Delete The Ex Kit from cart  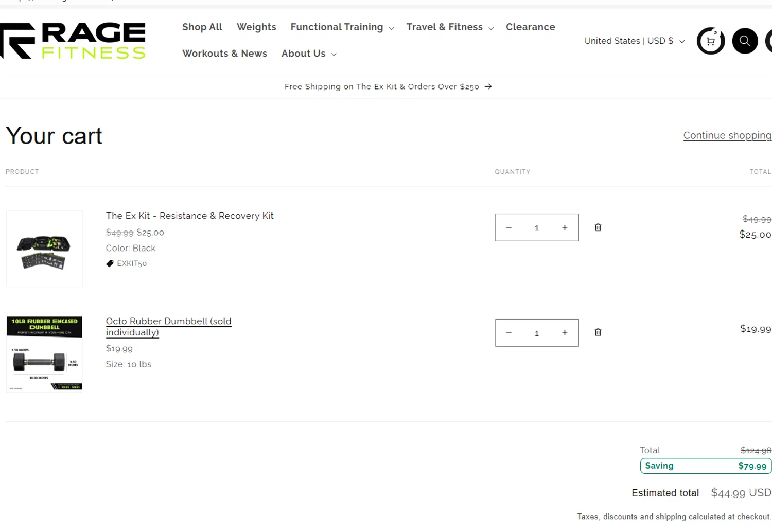click(598, 227)
